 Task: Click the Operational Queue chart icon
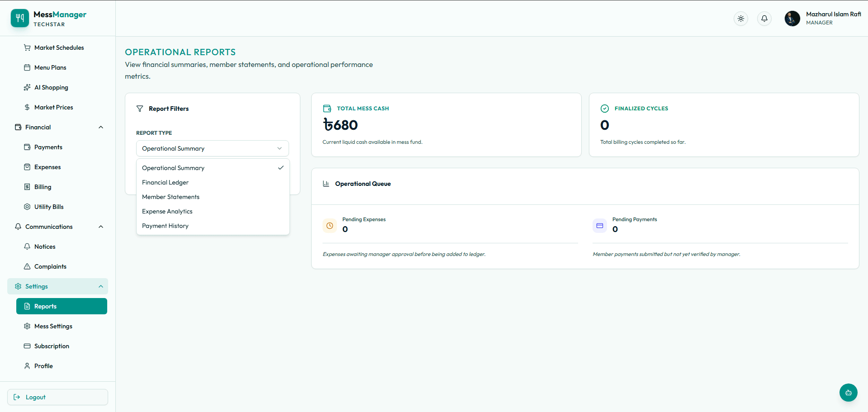point(326,184)
